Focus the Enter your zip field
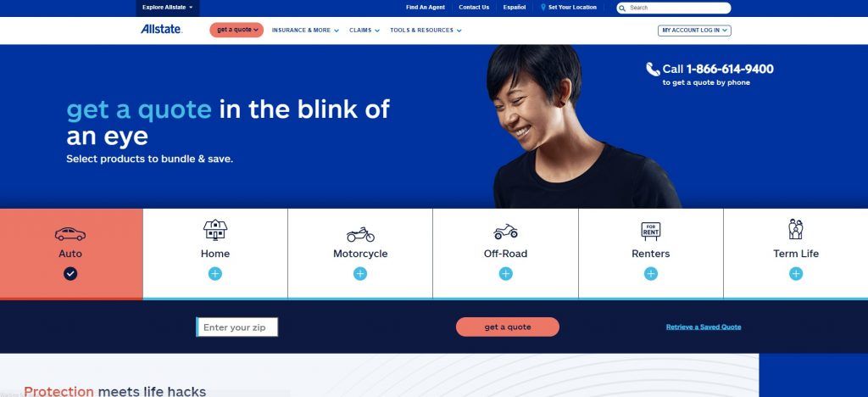This screenshot has height=397, width=868. (x=237, y=327)
